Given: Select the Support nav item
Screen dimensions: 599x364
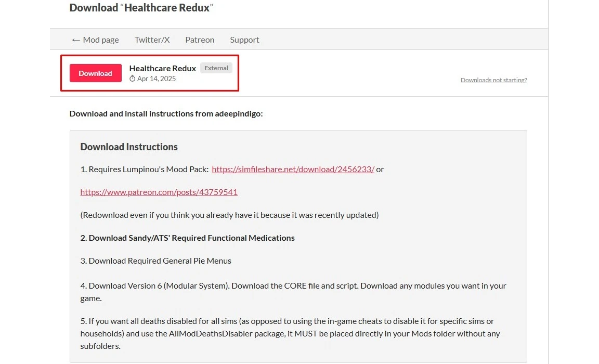Looking at the screenshot, I should click(244, 40).
